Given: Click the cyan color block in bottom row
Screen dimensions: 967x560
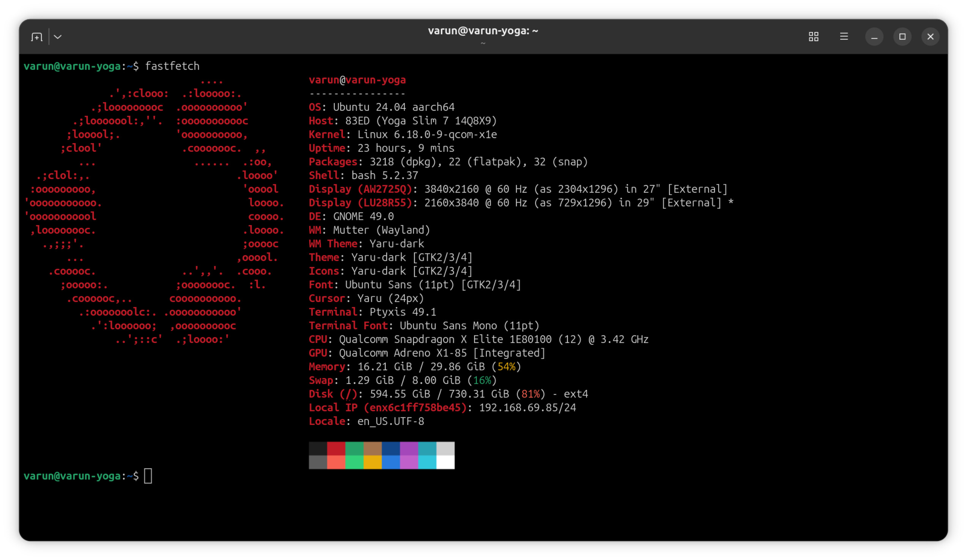Looking at the screenshot, I should pyautogui.click(x=427, y=462).
